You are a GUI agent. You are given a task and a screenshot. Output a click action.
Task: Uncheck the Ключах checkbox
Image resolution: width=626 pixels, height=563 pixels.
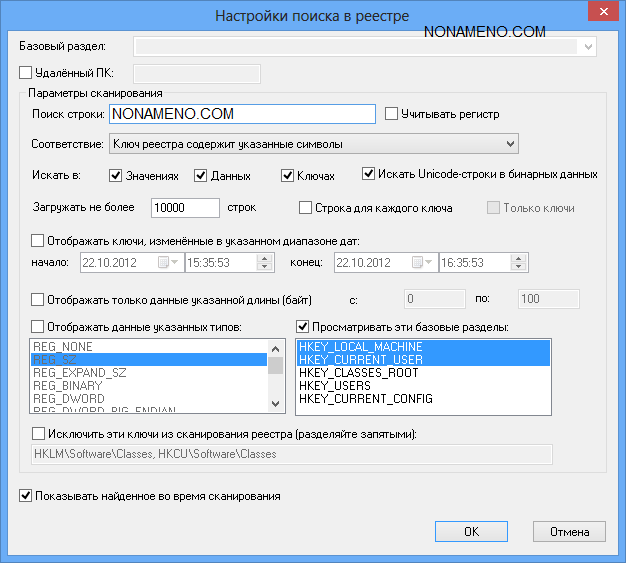(x=289, y=175)
